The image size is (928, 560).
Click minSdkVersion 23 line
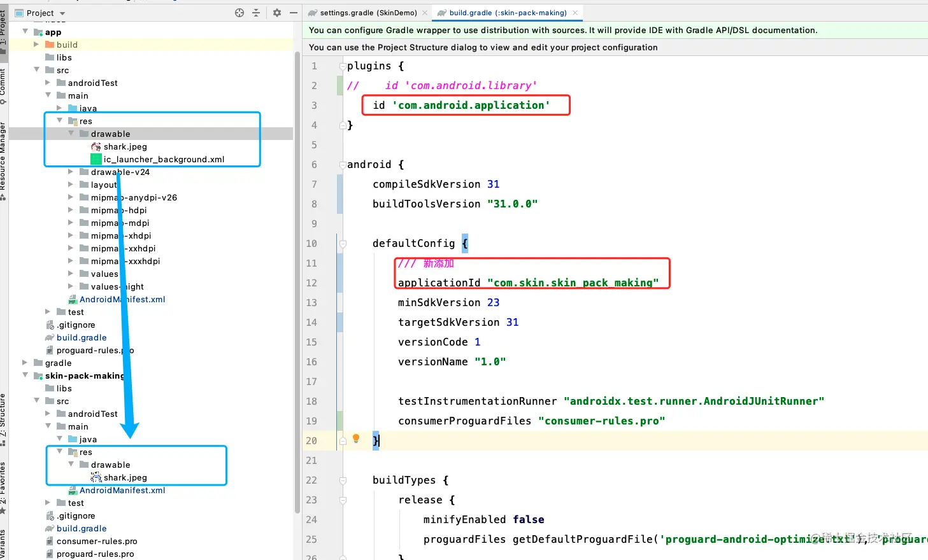[449, 303]
